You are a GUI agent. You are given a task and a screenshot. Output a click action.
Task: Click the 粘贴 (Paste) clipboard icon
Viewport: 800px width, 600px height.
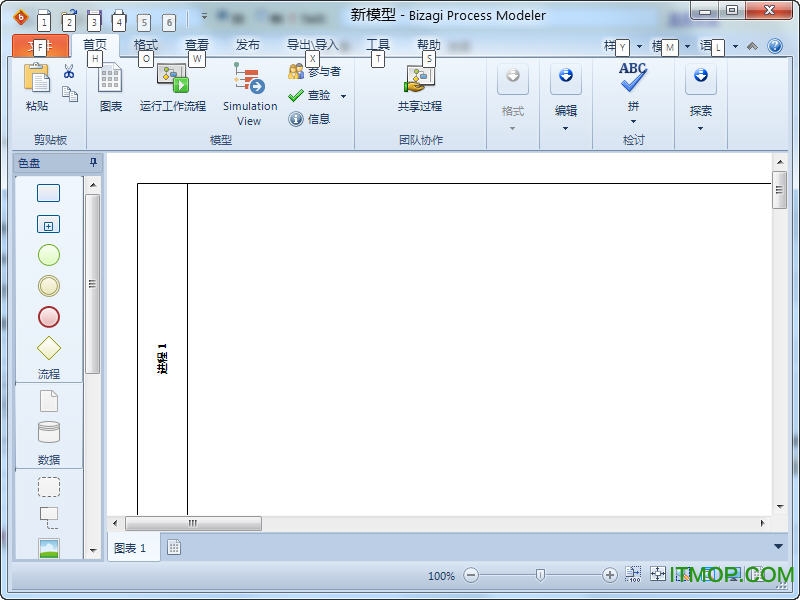coord(37,78)
